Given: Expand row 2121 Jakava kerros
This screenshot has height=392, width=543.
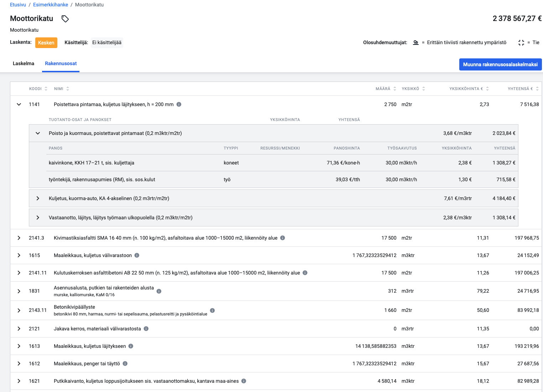Looking at the screenshot, I should click(19, 329).
